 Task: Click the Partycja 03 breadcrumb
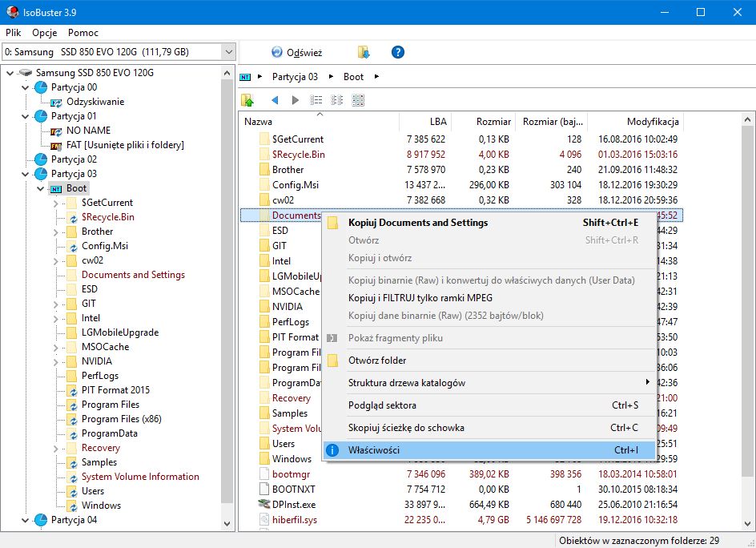click(295, 77)
